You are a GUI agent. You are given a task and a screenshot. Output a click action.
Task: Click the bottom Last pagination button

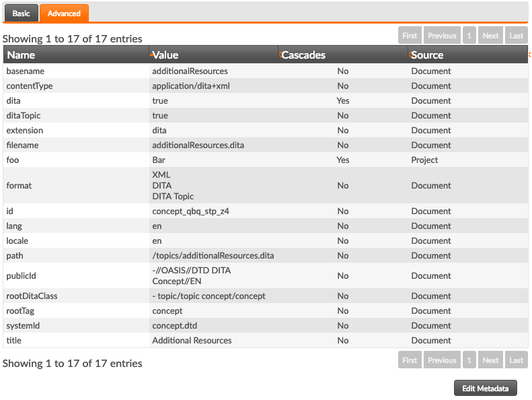tap(517, 360)
